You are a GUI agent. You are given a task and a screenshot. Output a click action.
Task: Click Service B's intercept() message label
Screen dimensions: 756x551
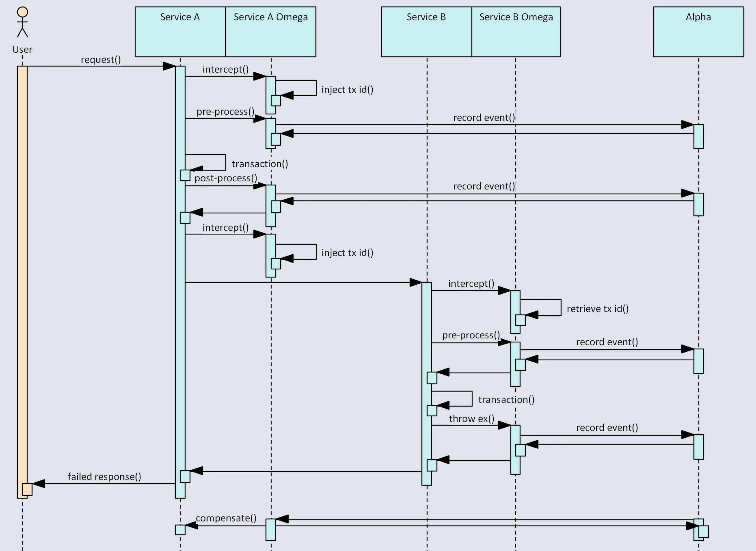471,284
